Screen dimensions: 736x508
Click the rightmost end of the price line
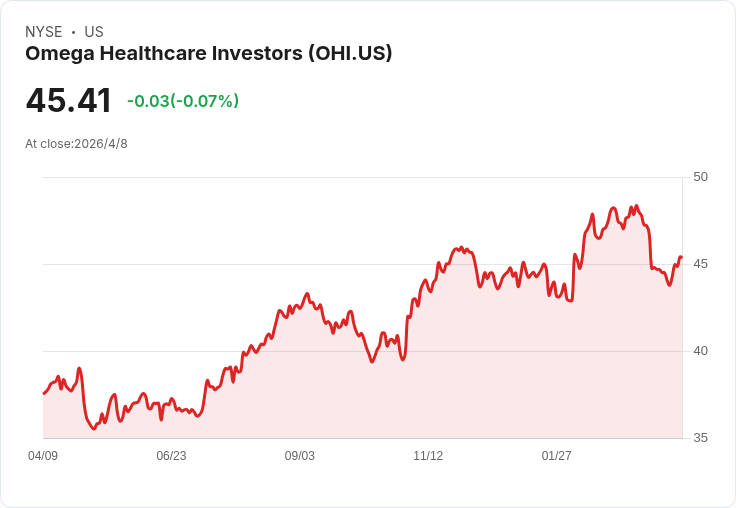pyautogui.click(x=681, y=257)
